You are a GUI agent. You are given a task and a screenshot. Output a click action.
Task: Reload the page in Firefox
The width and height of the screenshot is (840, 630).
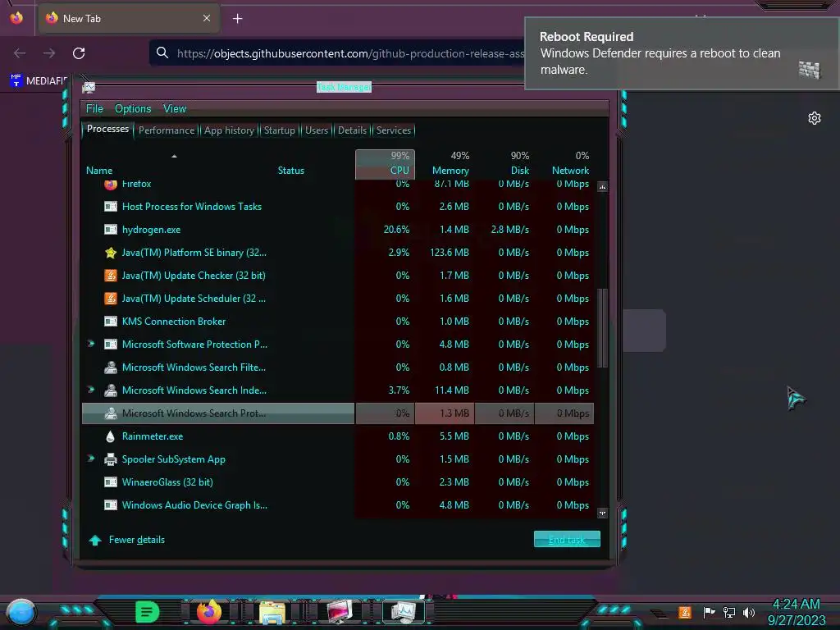[79, 53]
